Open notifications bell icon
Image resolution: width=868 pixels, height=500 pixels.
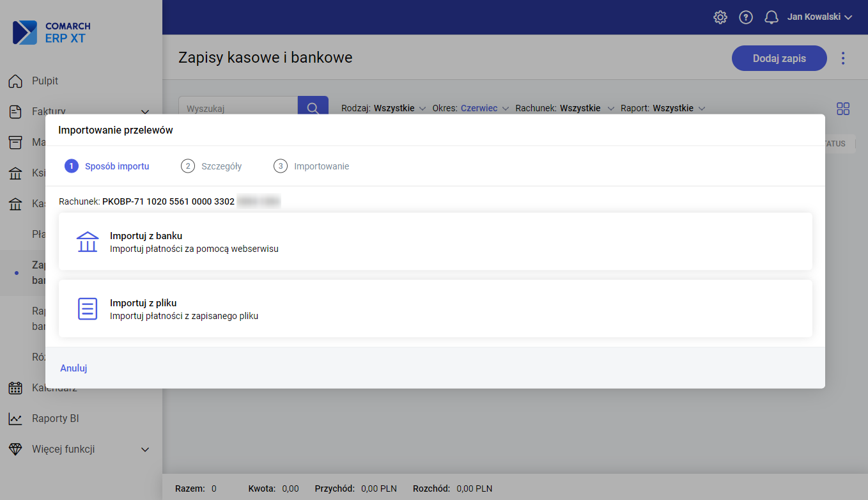coord(771,17)
